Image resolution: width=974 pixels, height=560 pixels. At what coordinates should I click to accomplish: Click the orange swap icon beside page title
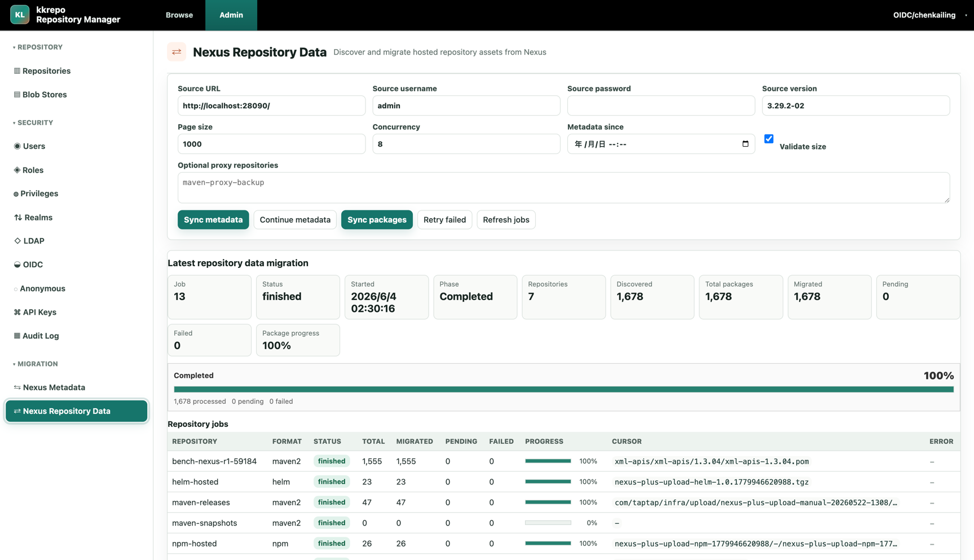click(177, 52)
